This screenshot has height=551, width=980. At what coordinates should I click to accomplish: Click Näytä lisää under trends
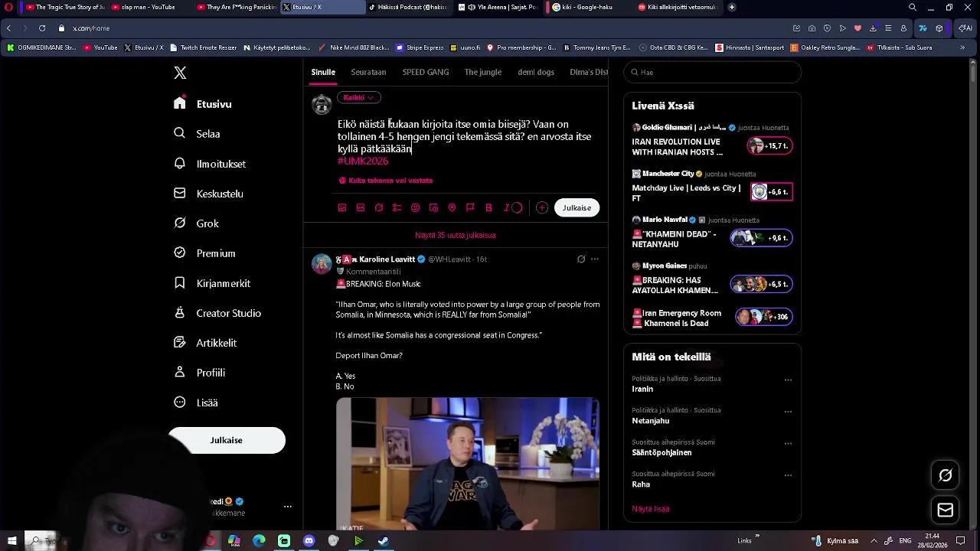tap(651, 509)
